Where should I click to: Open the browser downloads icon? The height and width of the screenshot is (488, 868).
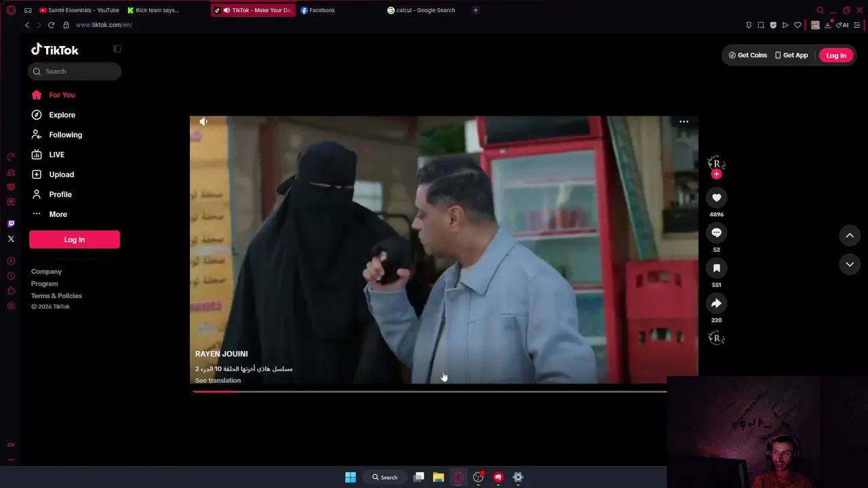(x=827, y=25)
